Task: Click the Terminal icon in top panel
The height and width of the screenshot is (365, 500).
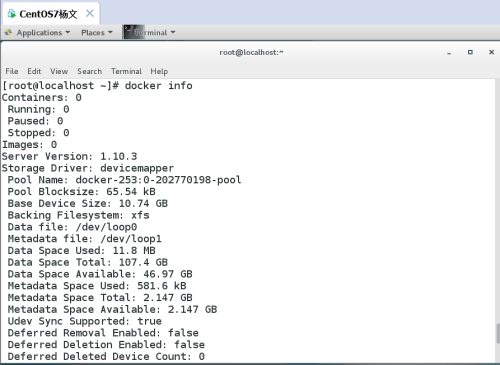Action: tap(134, 32)
